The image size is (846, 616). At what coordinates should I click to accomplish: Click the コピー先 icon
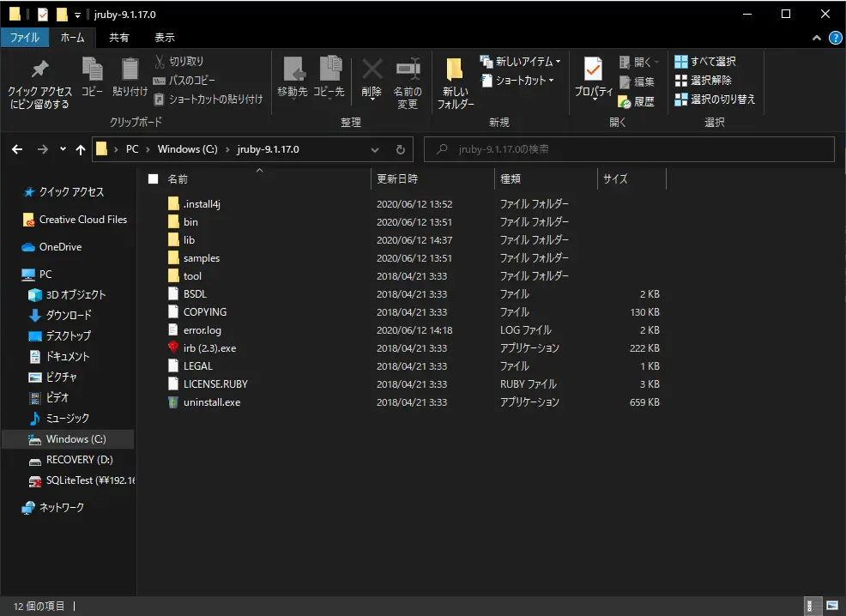click(x=330, y=69)
